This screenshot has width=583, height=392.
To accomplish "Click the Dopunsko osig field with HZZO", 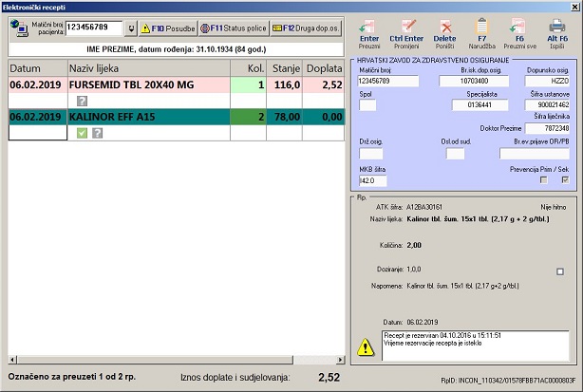I will [x=547, y=81].
